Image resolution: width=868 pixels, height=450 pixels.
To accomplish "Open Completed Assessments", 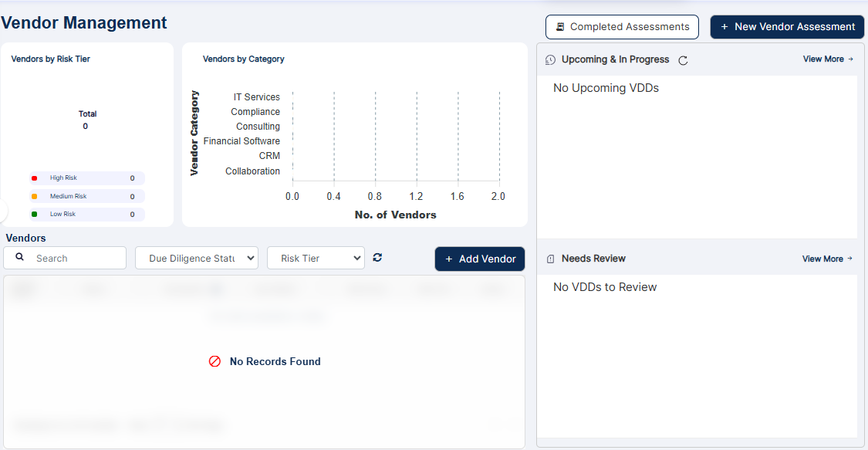I will (622, 26).
